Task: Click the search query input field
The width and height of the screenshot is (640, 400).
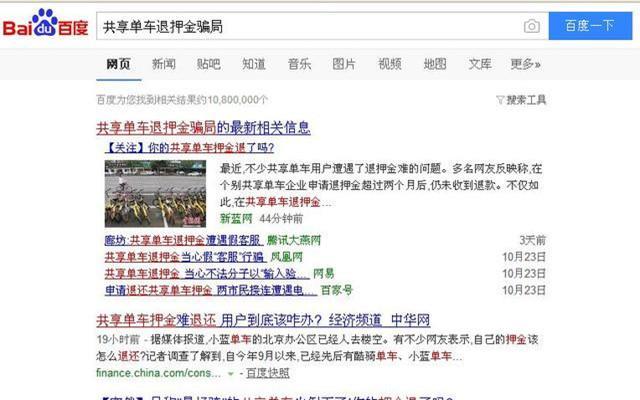Action: (x=310, y=27)
